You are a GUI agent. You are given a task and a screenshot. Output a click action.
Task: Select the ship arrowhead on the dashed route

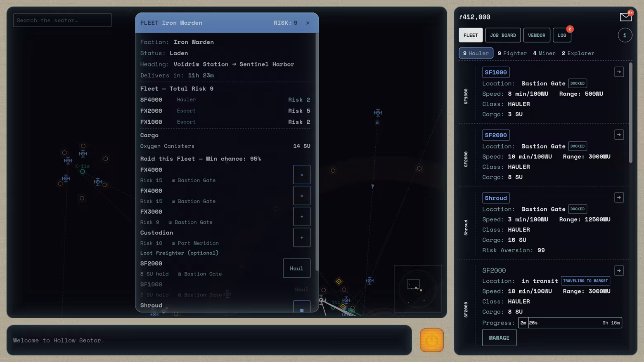[372, 186]
